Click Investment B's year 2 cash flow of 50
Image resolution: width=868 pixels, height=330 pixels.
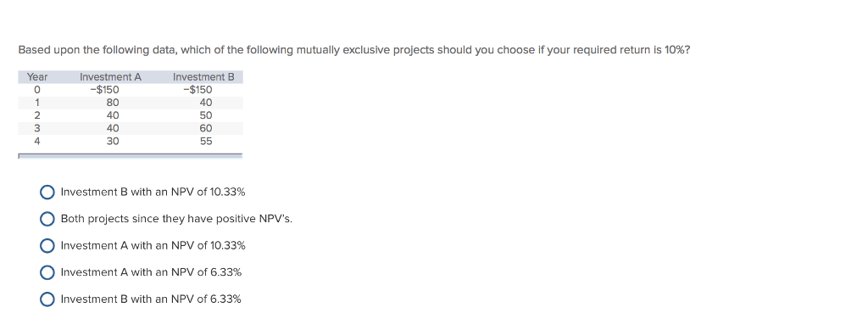pyautogui.click(x=206, y=115)
